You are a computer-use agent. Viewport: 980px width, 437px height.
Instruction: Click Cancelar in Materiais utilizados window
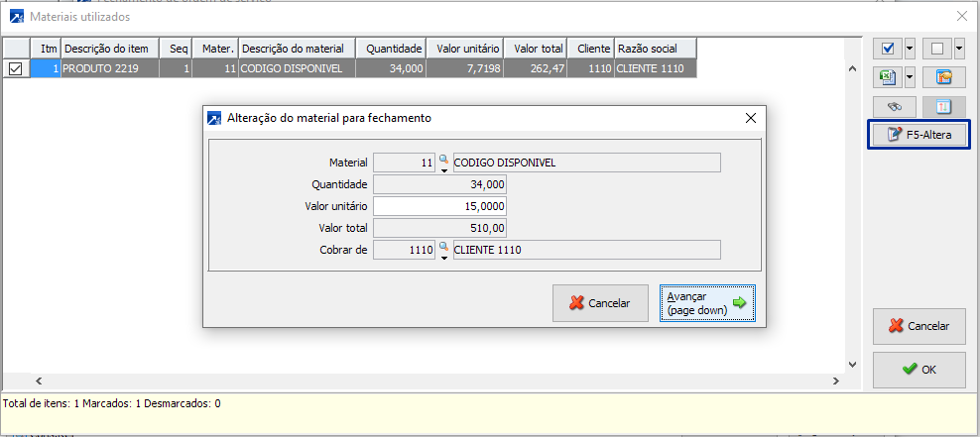click(x=919, y=326)
